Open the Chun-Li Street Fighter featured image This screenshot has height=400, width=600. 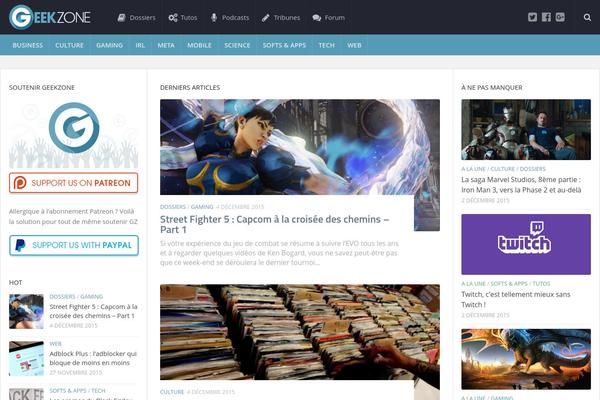coord(300,147)
